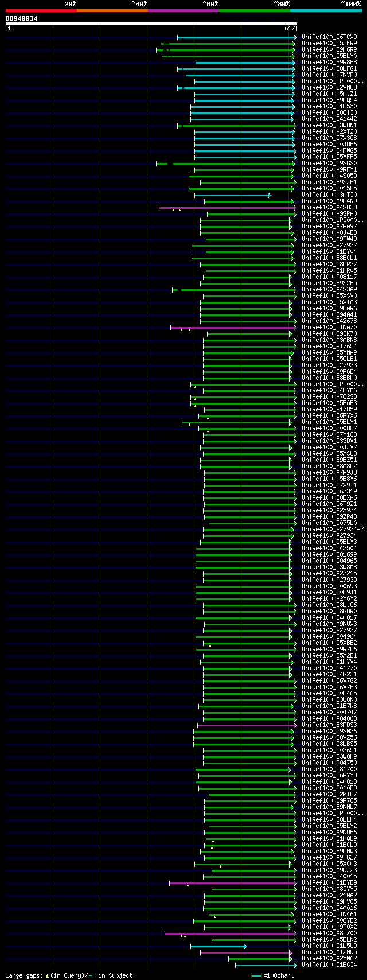The height and width of the screenshot is (980, 367).
Task: Select the UniRef100_A7Q2S3 label
Action: [329, 397]
